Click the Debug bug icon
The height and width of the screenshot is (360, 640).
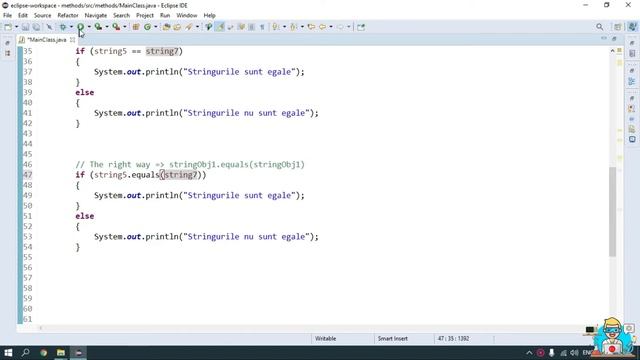click(x=63, y=27)
